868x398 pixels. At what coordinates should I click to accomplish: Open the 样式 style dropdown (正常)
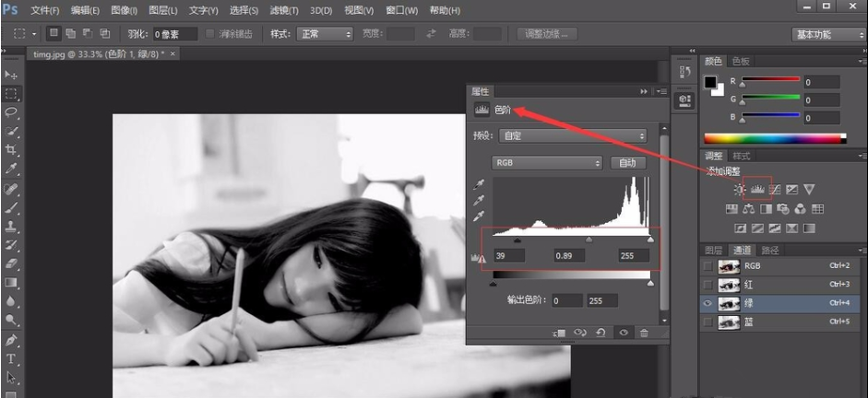pos(324,34)
